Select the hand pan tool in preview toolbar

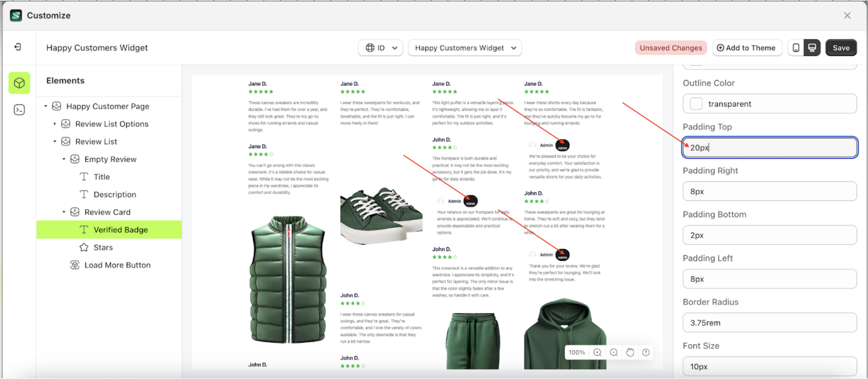[x=630, y=352]
